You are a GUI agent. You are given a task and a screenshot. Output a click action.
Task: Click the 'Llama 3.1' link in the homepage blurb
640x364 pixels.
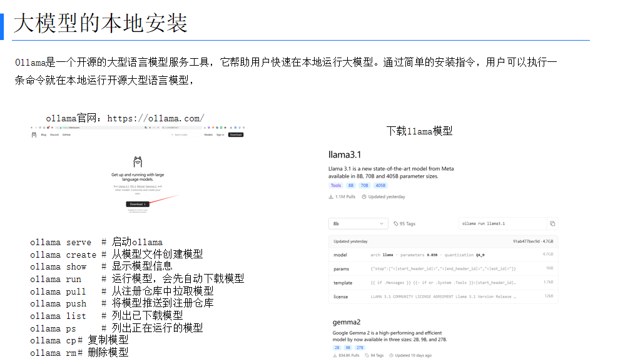[124, 186]
